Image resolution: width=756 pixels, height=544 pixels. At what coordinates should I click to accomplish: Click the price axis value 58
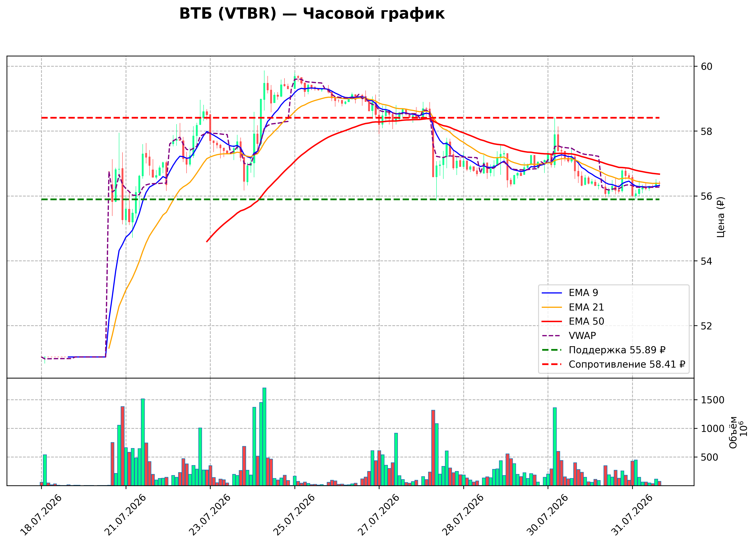[x=707, y=131]
